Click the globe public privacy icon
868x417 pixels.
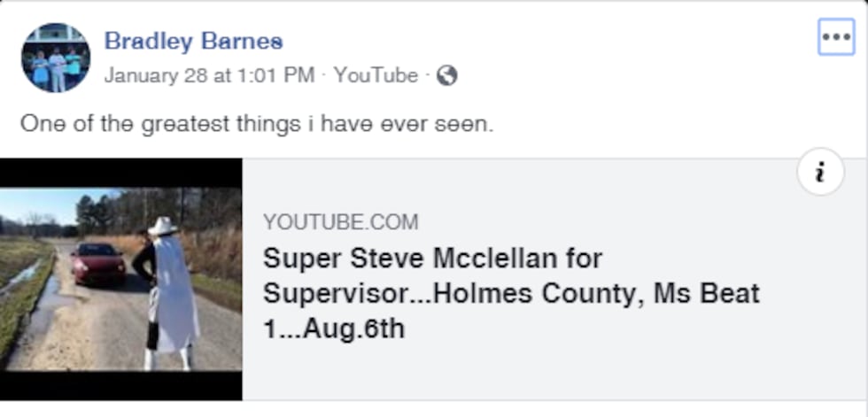(x=447, y=76)
